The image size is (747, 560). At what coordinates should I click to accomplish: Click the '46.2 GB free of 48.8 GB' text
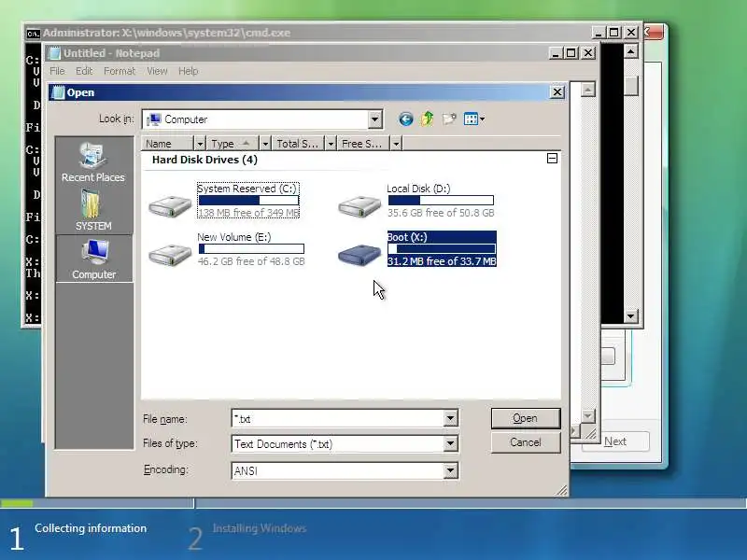coord(251,261)
